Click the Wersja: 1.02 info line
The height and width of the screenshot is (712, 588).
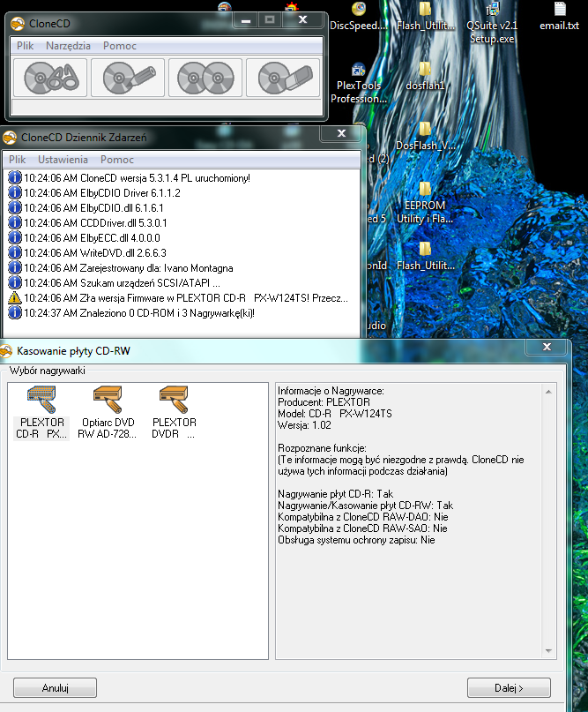point(304,425)
